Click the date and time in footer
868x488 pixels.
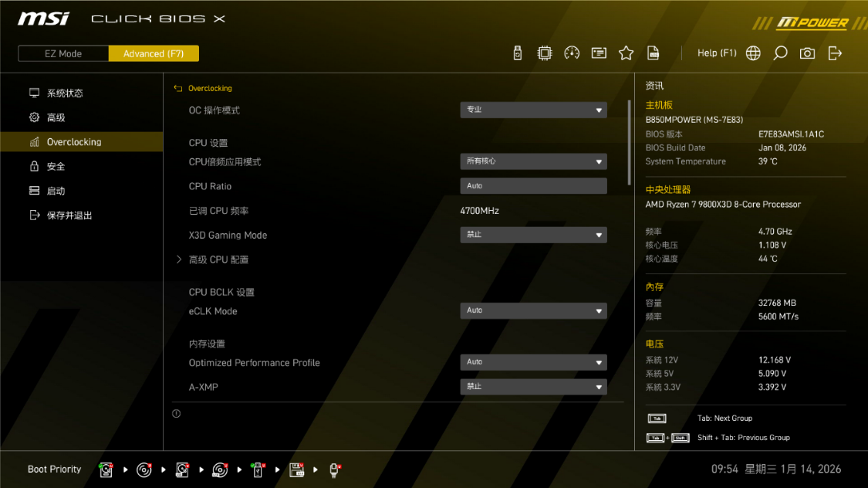[x=776, y=469]
